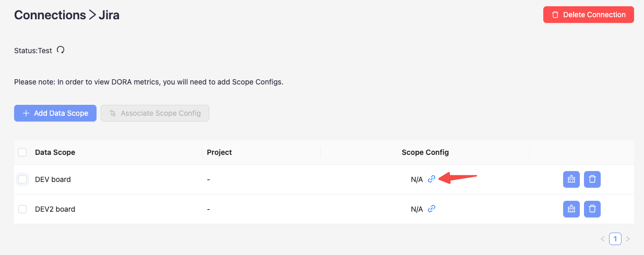Refresh the connection status test icon
Viewport: 644px width, 255px height.
pos(61,50)
